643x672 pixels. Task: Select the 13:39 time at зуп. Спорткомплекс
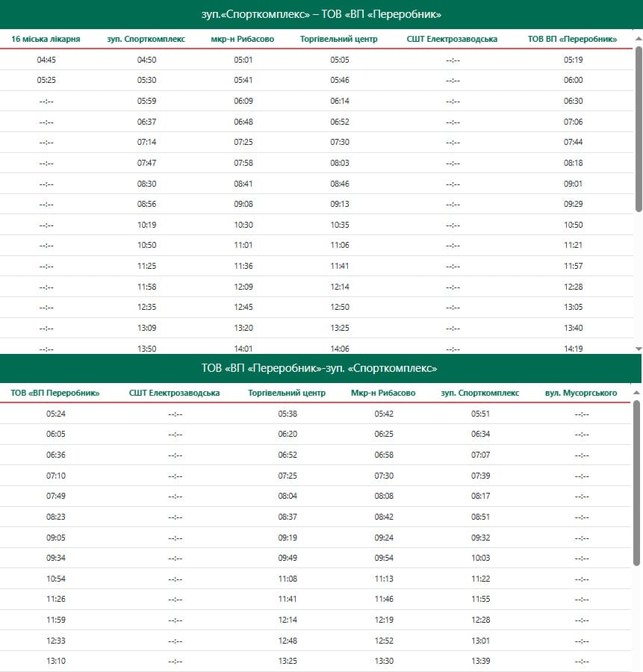tap(481, 661)
